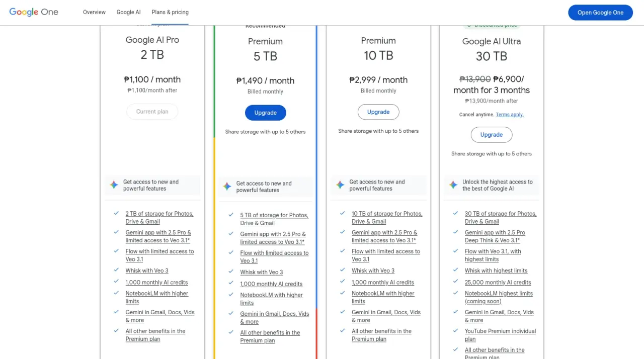
Task: Open 1,000 monthly AI credits in the 5 TB plan
Action: [x=271, y=284]
